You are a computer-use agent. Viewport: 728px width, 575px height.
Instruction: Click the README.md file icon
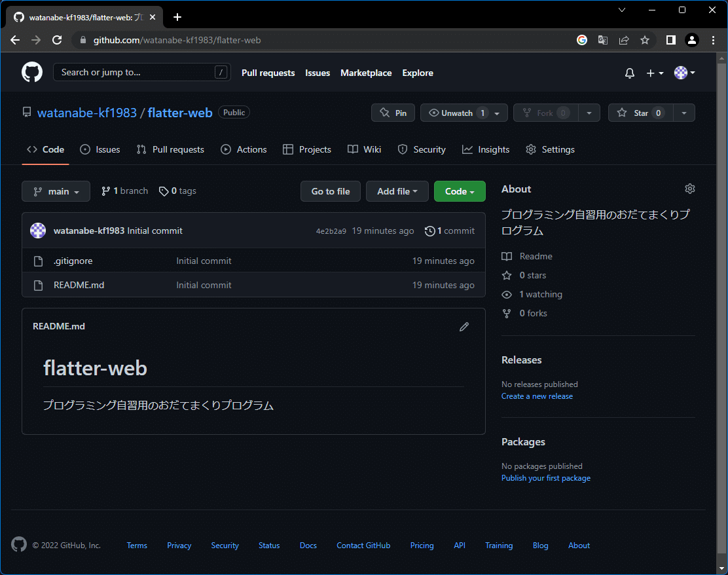pos(39,285)
